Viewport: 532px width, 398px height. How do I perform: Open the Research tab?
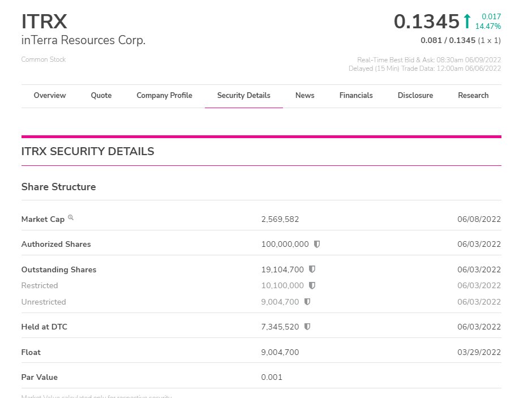click(x=473, y=95)
